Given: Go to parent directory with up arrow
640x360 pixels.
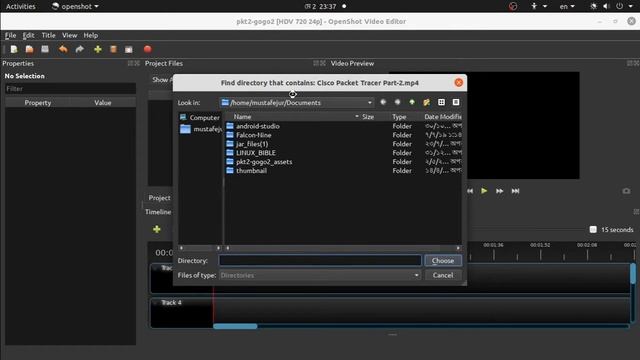Looking at the screenshot, I should tap(412, 102).
